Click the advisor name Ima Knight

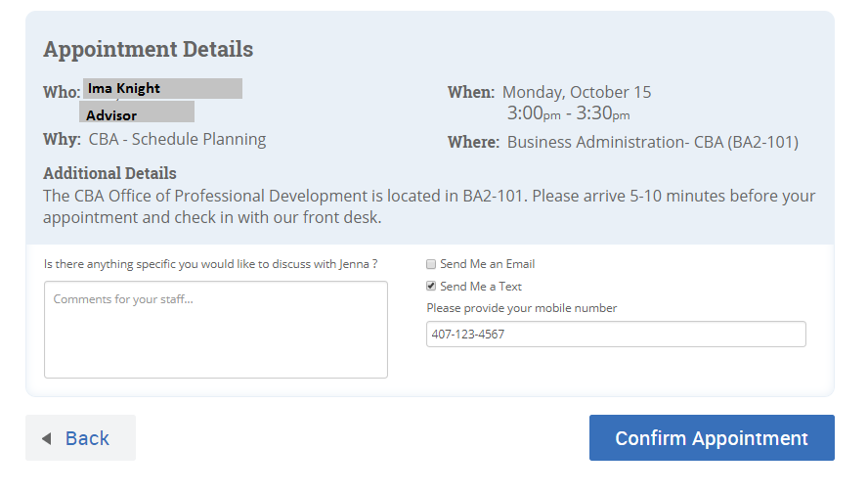coord(124,89)
